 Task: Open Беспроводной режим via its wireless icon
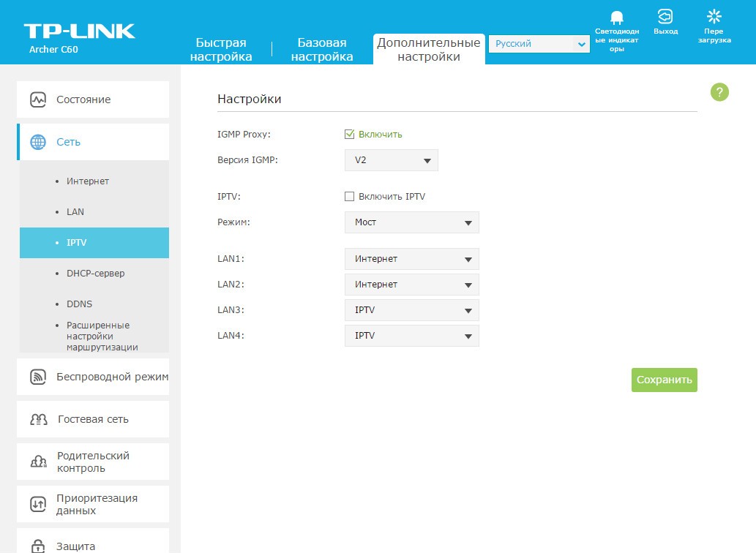click(38, 377)
